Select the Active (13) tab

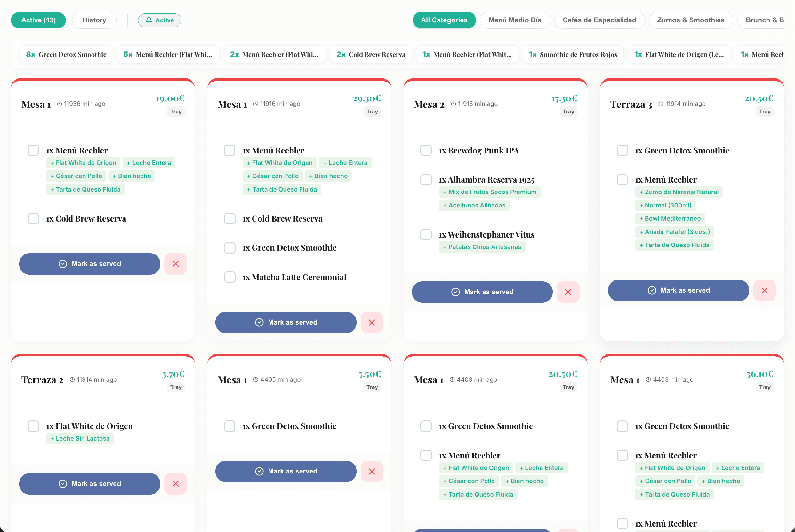(x=38, y=20)
